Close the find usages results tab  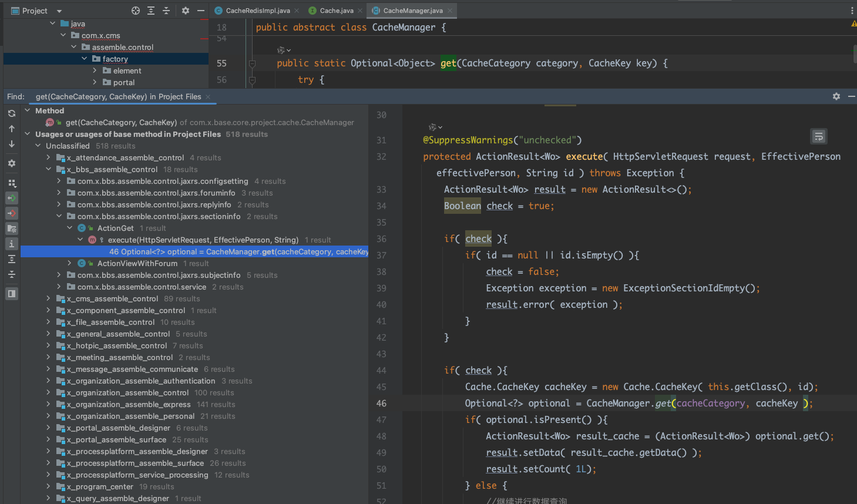coord(208,97)
